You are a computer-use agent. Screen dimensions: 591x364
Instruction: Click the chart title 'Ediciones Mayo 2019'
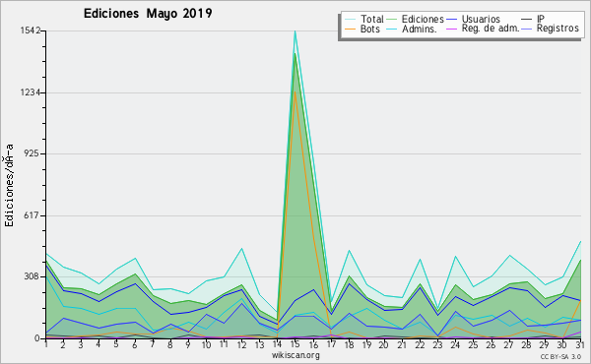point(148,14)
